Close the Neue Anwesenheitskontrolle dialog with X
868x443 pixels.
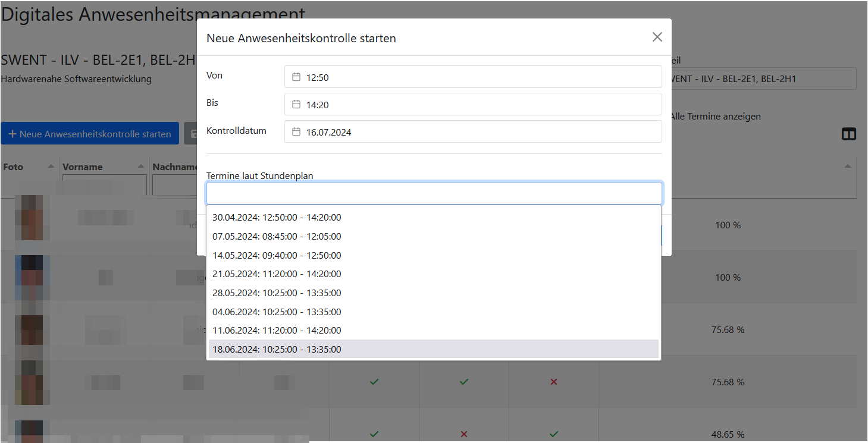coord(657,37)
